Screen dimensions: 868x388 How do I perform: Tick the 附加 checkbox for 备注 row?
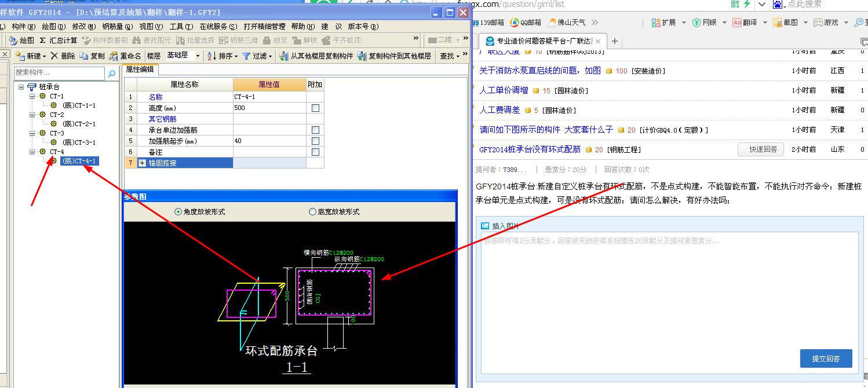tap(315, 152)
